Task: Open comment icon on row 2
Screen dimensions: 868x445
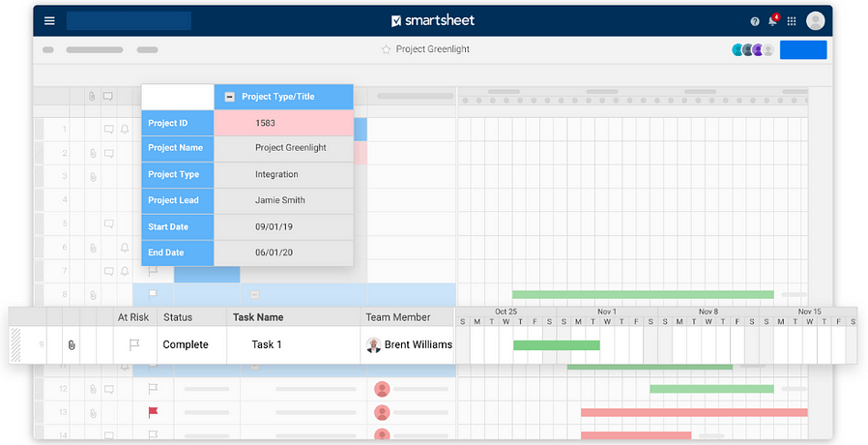Action: pos(109,154)
